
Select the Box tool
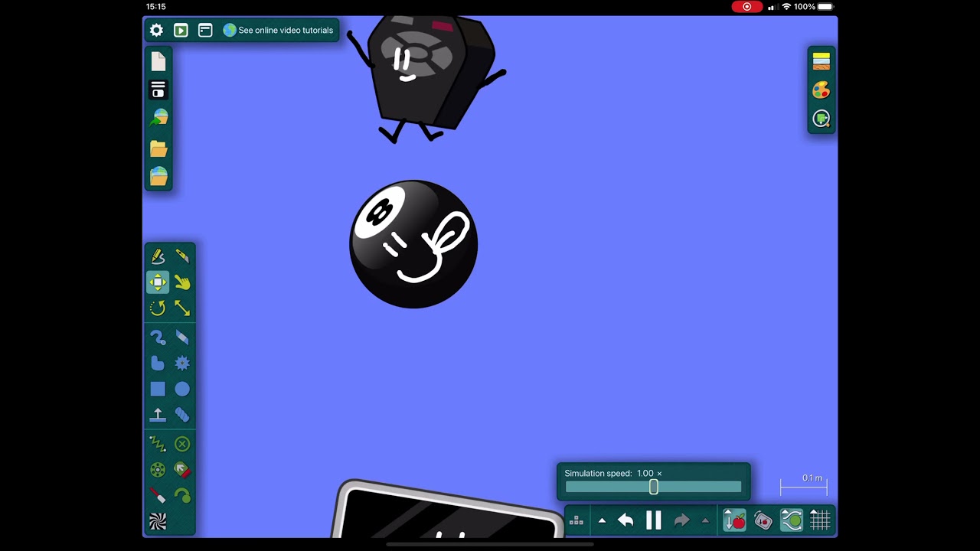coord(158,389)
